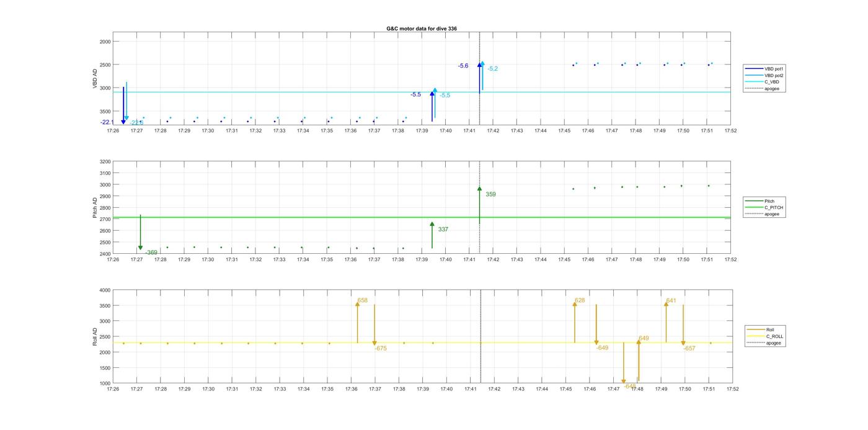Viewport: 868px width, 430px height.
Task: Click the '3200' tick on Pitch AD axis
Action: point(105,162)
